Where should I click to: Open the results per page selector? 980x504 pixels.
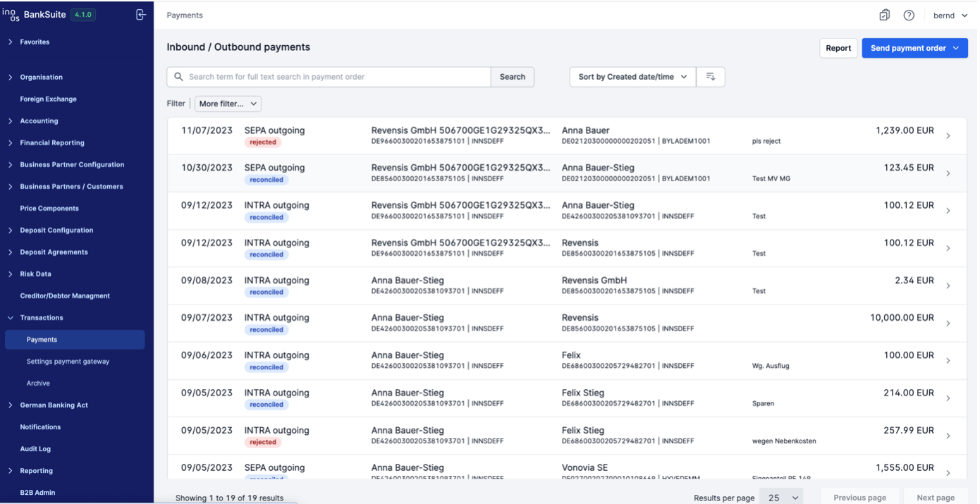[x=781, y=498]
